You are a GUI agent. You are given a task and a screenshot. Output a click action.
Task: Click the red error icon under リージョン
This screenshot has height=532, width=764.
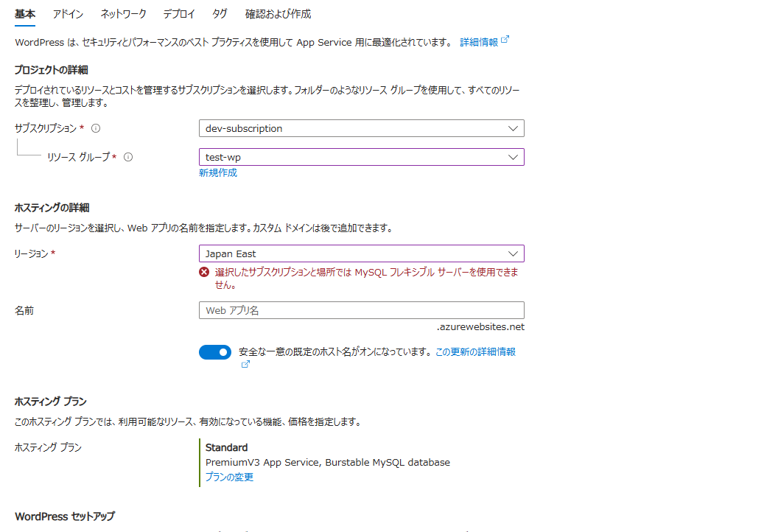pyautogui.click(x=204, y=271)
